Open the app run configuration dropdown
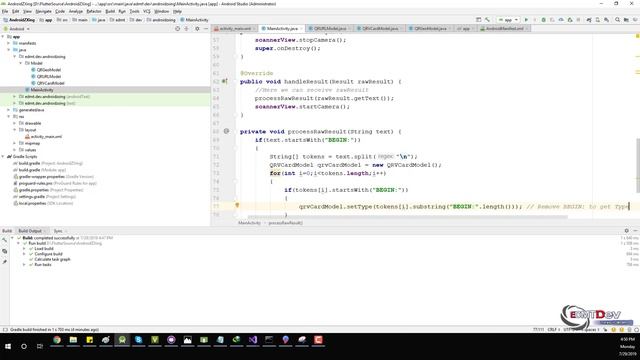Screen dimensions: 640x360 tap(508, 20)
